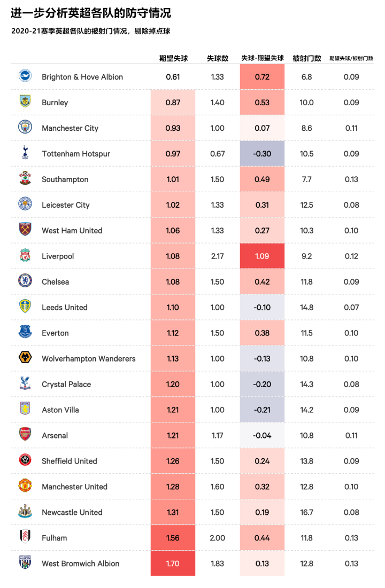Click the 失球-期望失球 column header
The height and width of the screenshot is (588, 385).
coord(262,58)
